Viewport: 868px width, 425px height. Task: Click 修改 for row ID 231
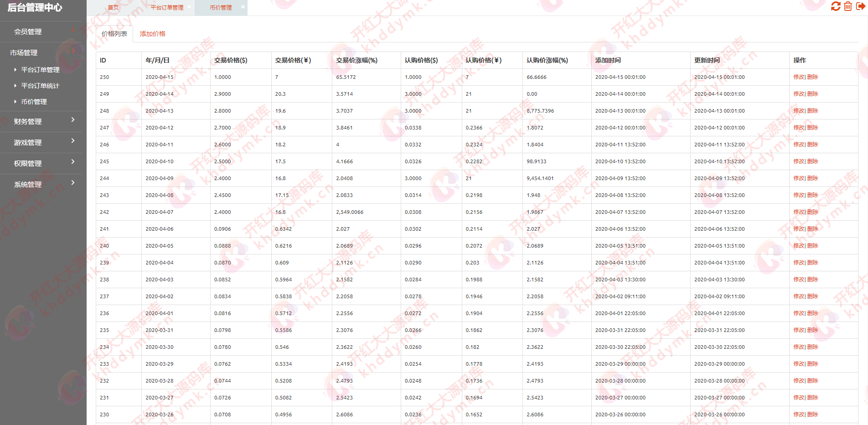click(799, 398)
